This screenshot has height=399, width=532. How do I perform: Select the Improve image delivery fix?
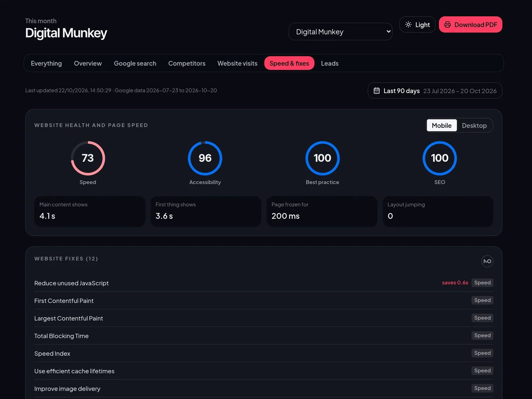(x=264, y=388)
